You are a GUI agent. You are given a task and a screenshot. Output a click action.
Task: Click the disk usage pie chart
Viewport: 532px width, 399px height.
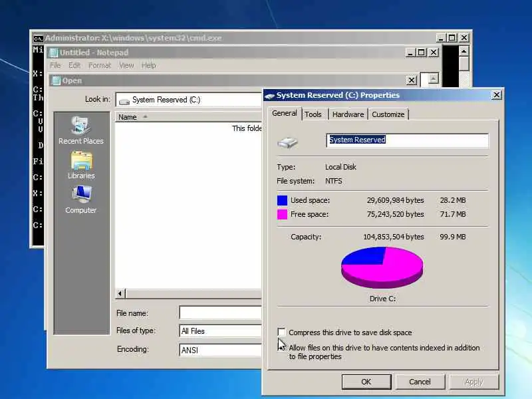coord(382,268)
